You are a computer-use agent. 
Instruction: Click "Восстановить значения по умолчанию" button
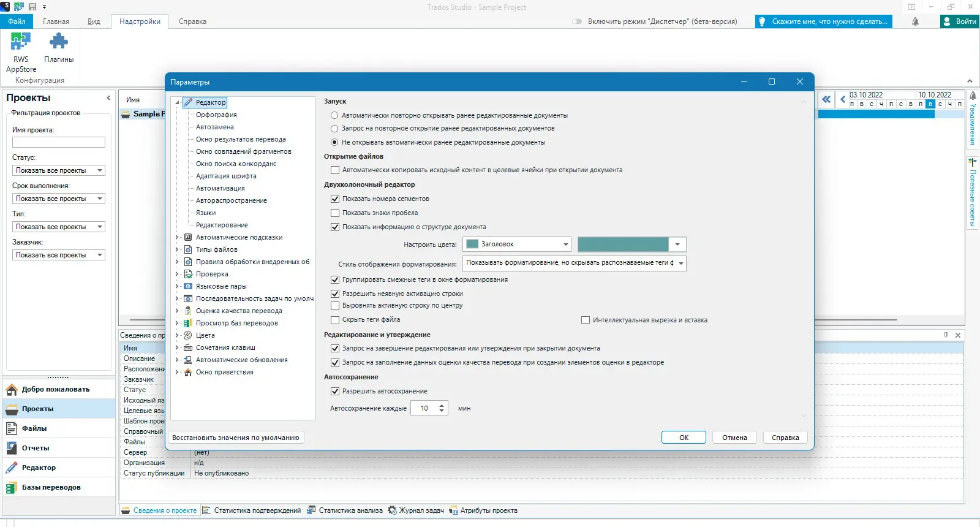(236, 438)
